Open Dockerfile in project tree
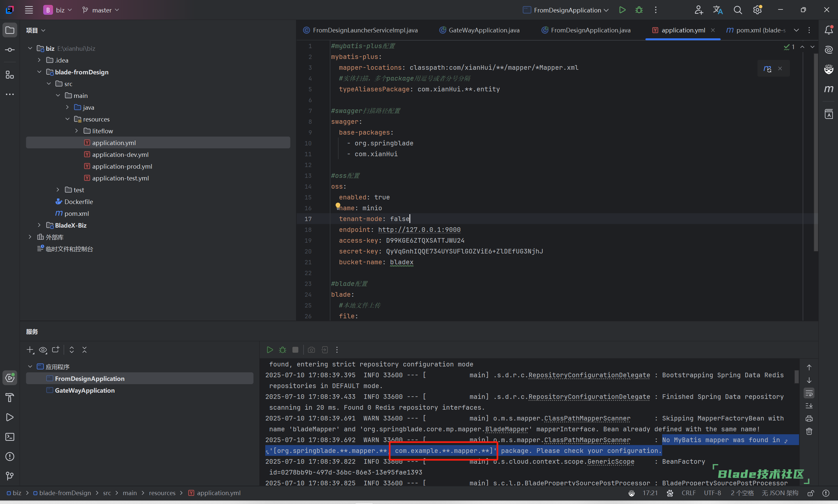The image size is (838, 504). (x=79, y=202)
